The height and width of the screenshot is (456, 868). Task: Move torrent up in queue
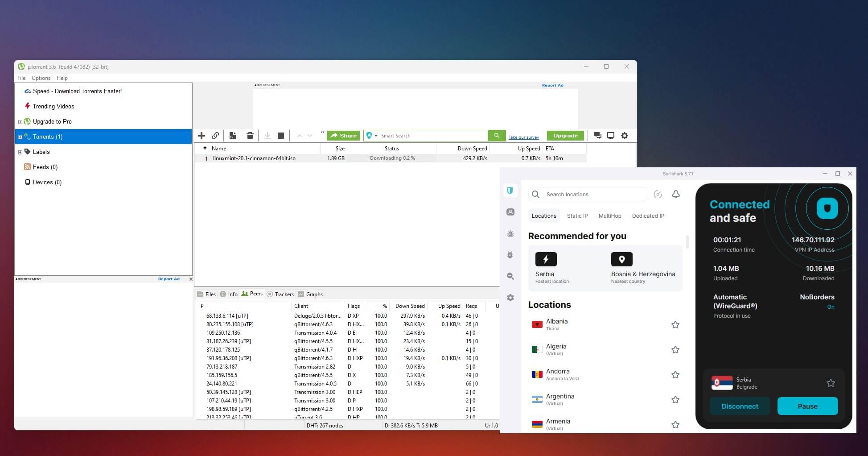coord(300,136)
